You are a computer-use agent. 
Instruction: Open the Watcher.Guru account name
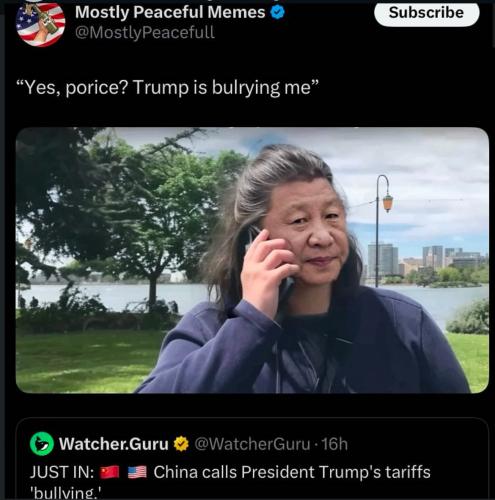pyautogui.click(x=114, y=444)
